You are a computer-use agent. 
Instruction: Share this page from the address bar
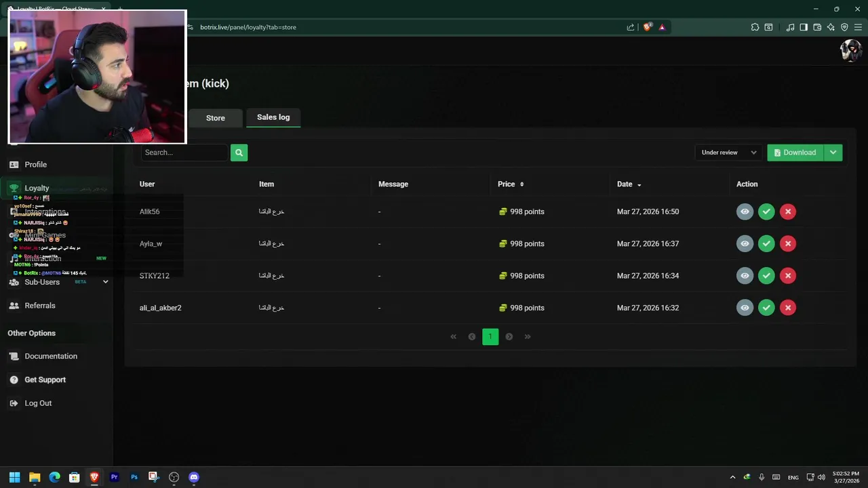(x=631, y=27)
